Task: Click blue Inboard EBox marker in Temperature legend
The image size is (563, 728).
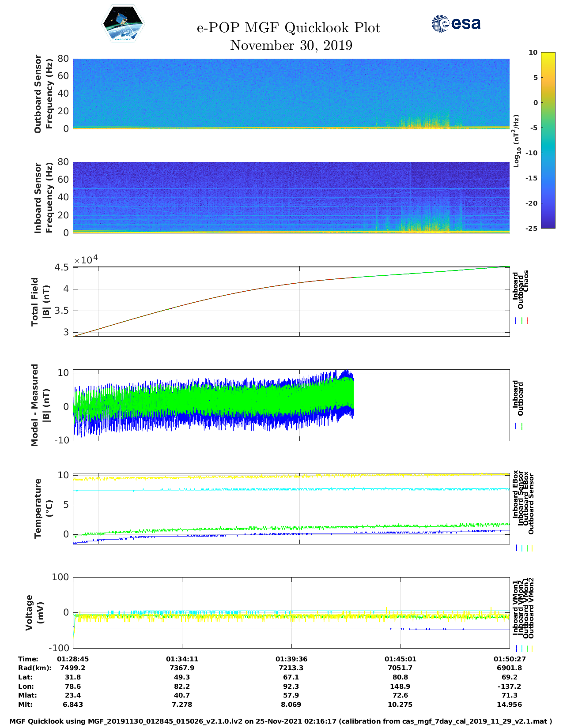Action: [516, 548]
